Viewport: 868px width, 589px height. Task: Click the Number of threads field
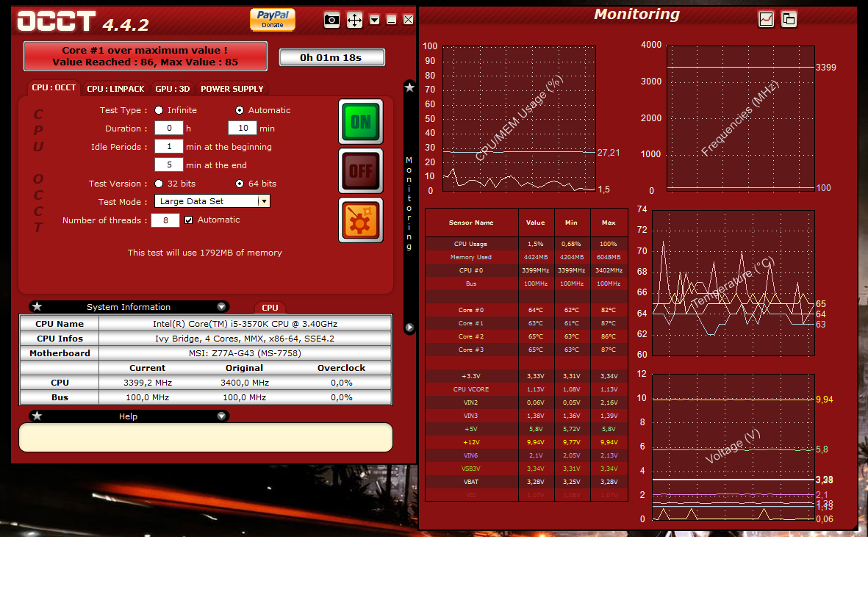[x=165, y=220]
